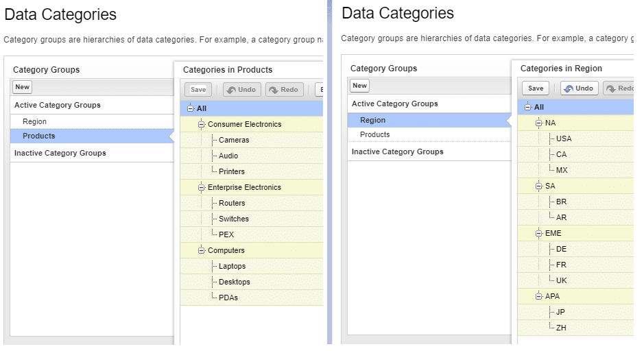
Task: Collapse the Consumer Electronics tree node
Action: (202, 125)
